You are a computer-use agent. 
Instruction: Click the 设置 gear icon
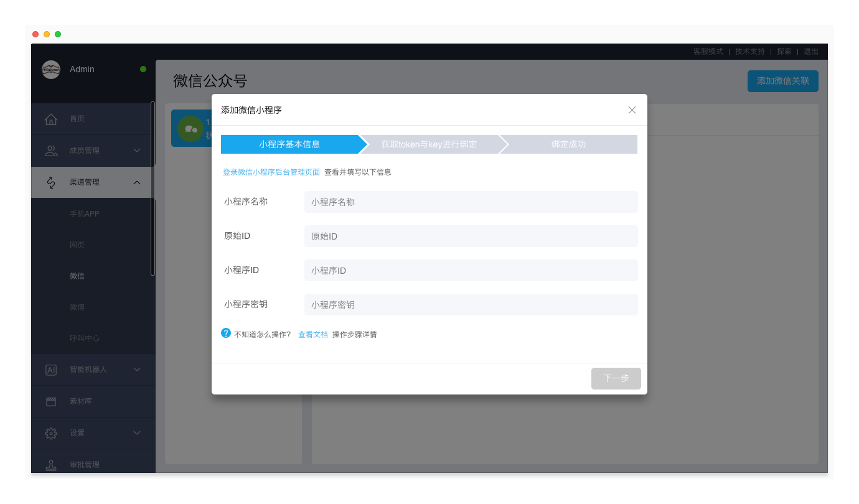pyautogui.click(x=50, y=432)
